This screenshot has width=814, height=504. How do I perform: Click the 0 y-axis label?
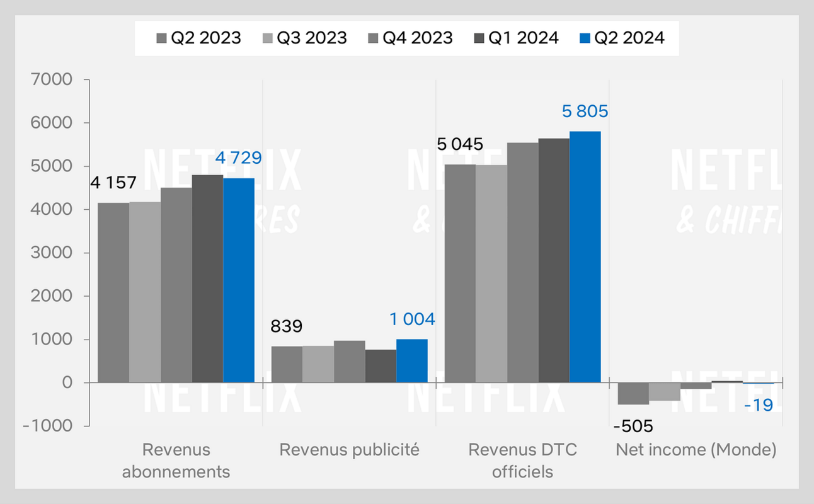click(69, 382)
